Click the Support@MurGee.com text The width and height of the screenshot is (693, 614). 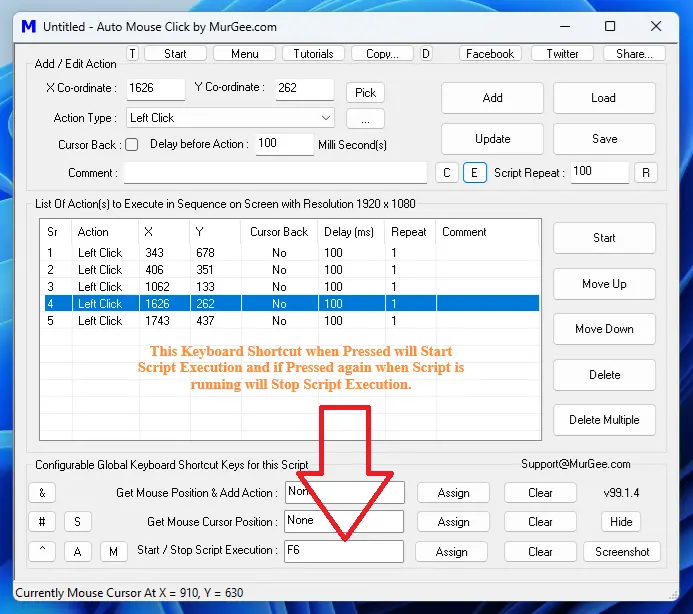click(x=575, y=464)
